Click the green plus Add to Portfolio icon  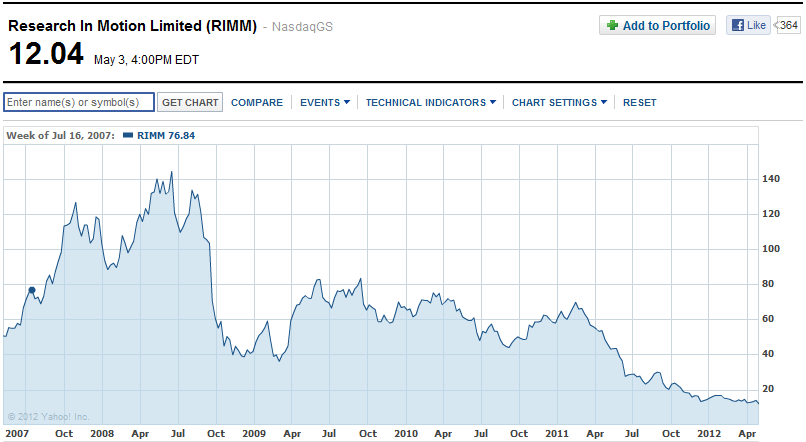tap(612, 25)
